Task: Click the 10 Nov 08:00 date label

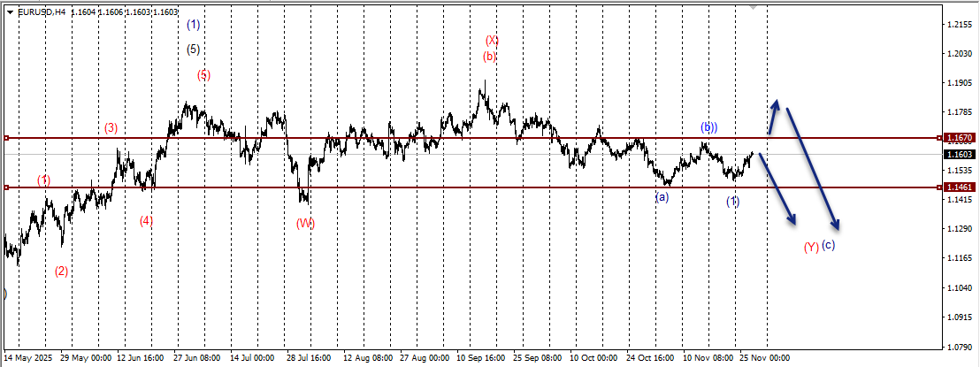Action: (x=707, y=358)
